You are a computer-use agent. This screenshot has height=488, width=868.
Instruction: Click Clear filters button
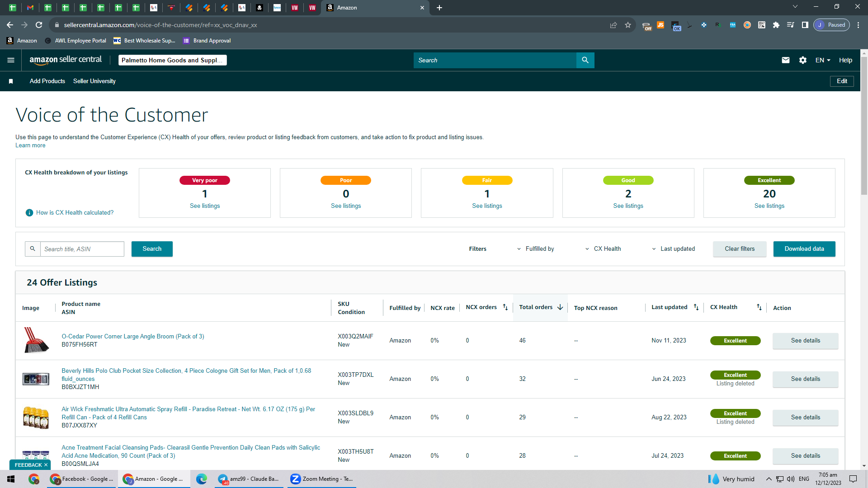pos(740,249)
